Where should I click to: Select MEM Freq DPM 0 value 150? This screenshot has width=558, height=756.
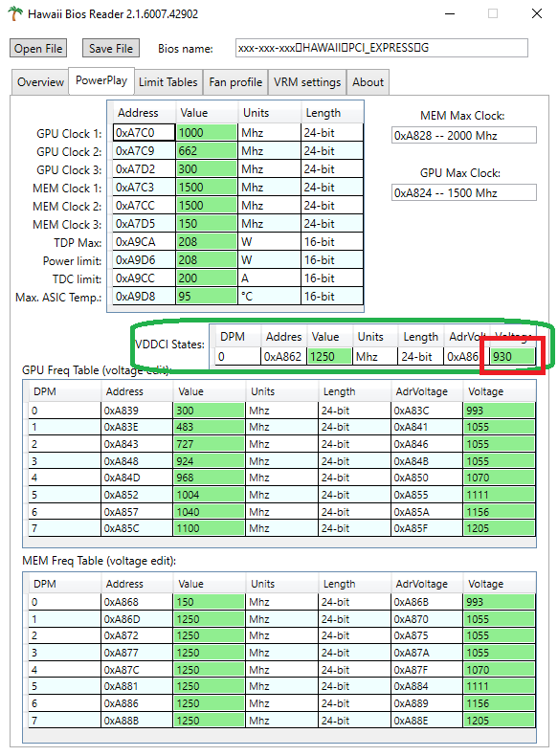[x=209, y=602]
